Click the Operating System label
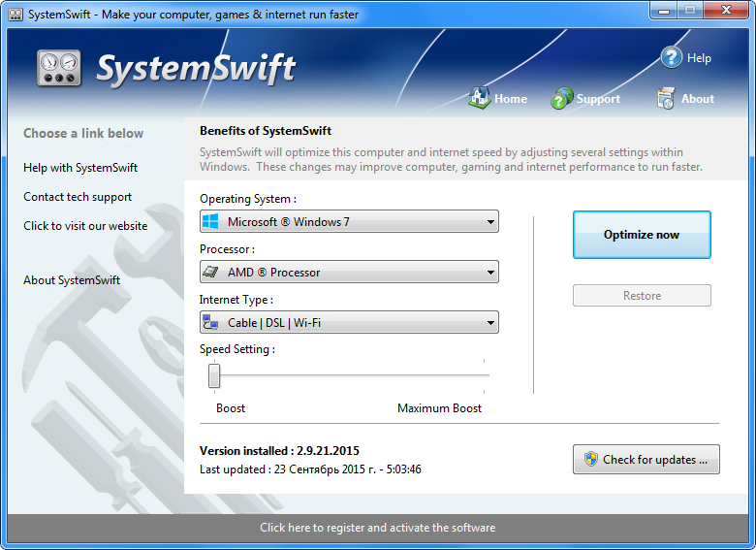The height and width of the screenshot is (550, 756). point(248,199)
